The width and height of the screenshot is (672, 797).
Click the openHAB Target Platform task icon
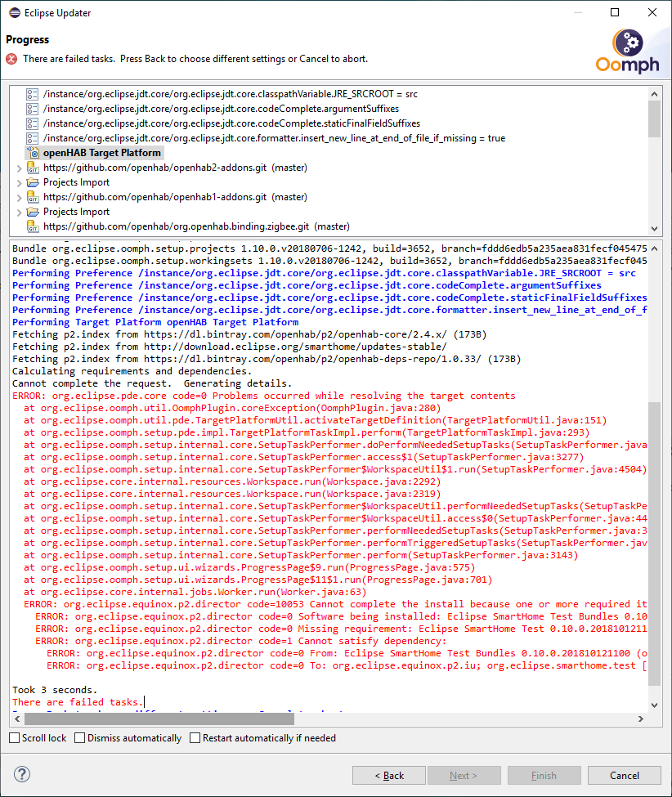[33, 153]
